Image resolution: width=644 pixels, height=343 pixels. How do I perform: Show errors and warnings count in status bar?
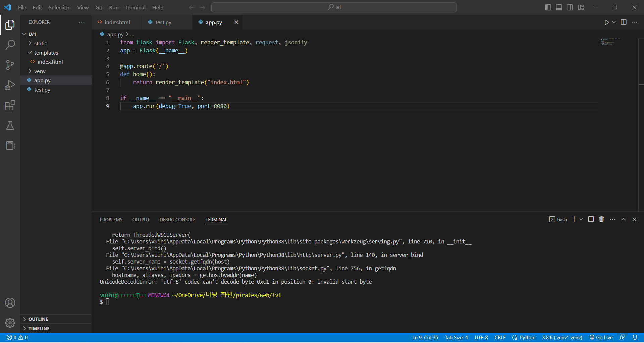(x=17, y=337)
